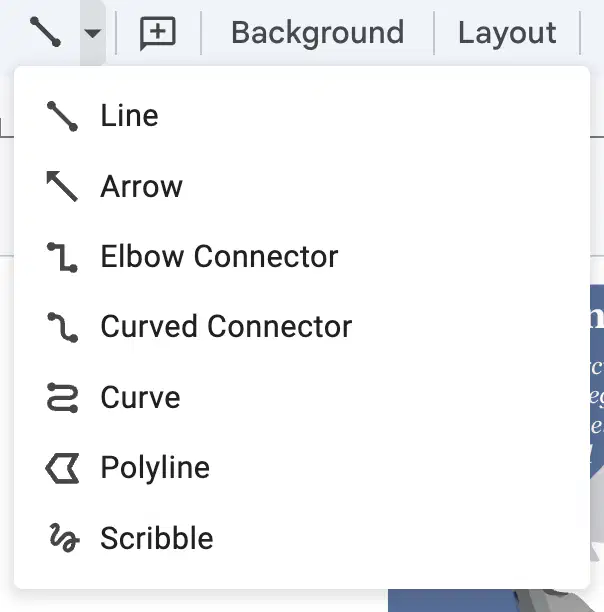This screenshot has height=612, width=604.
Task: Choose the Line menu entry text
Action: (130, 116)
